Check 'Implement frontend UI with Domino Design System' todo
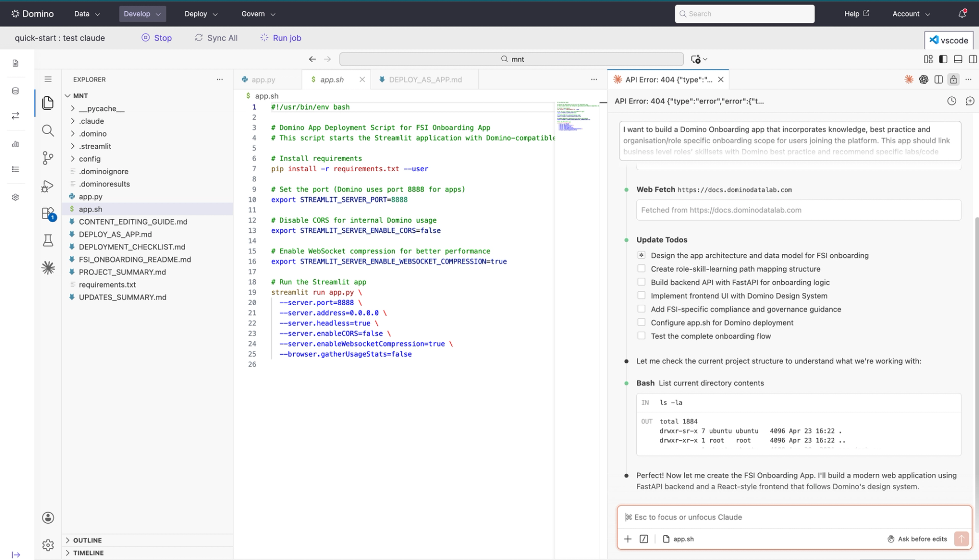This screenshot has width=979, height=560. [641, 296]
